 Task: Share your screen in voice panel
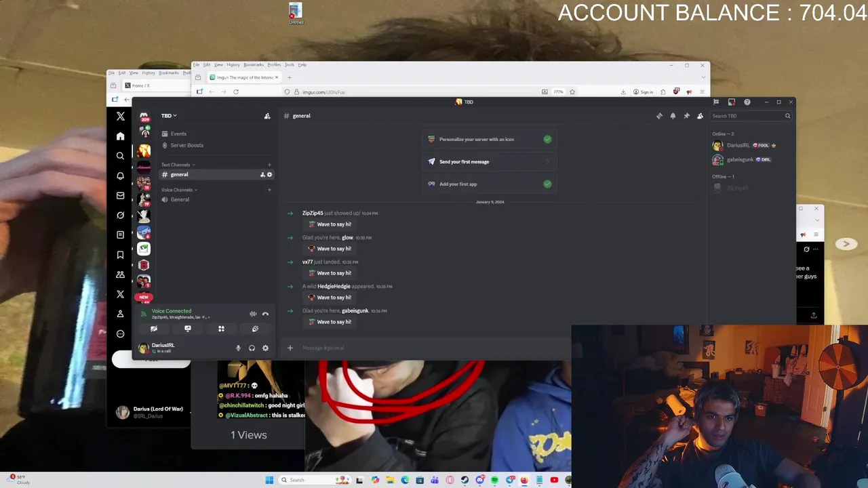click(188, 329)
